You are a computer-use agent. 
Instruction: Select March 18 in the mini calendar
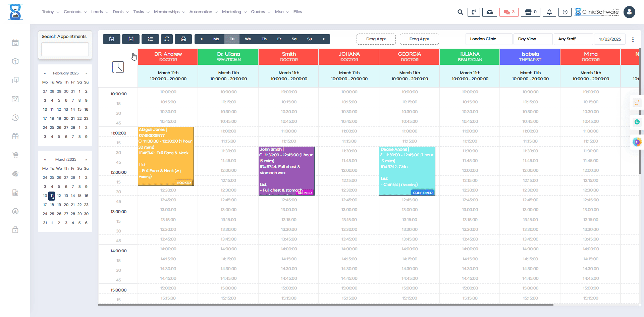coord(52,205)
